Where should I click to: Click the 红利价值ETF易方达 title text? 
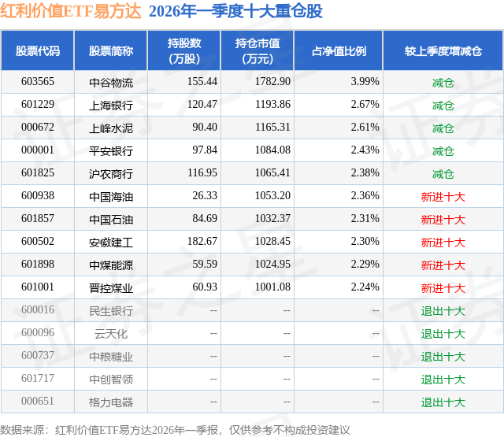(70, 11)
